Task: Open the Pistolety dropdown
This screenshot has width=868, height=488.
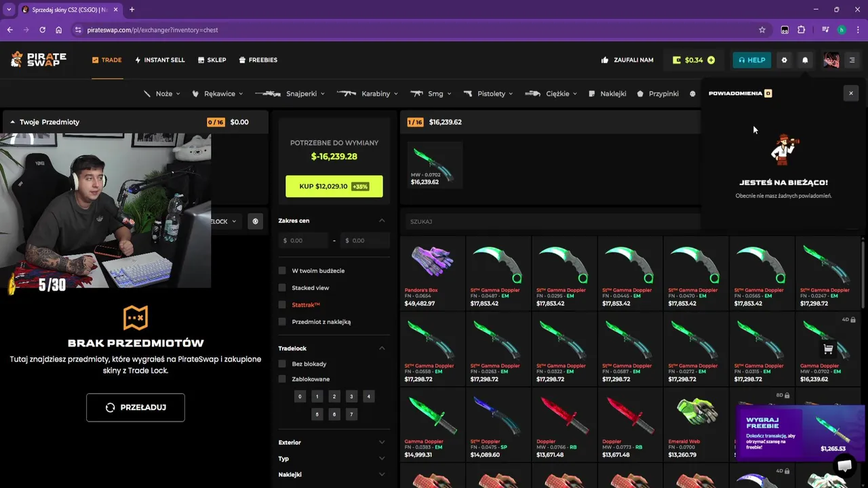Action: 488,94
